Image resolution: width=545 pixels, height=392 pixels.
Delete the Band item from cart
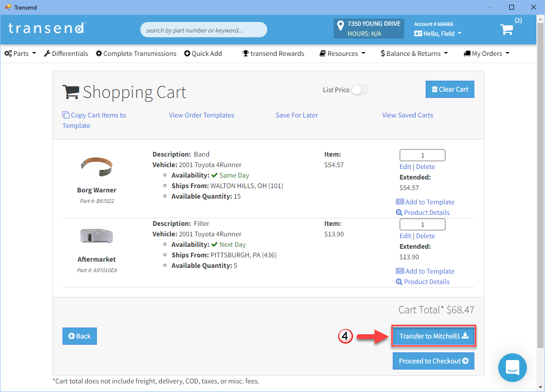(x=425, y=167)
